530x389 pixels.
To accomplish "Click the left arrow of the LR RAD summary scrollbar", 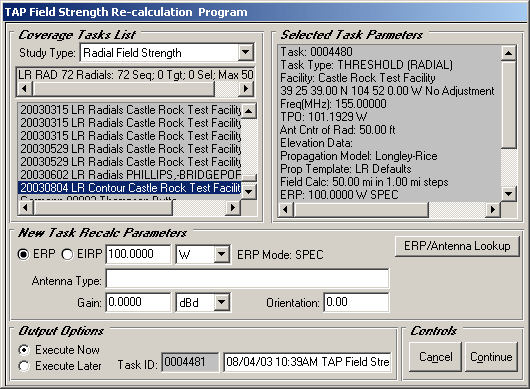I will [24, 89].
